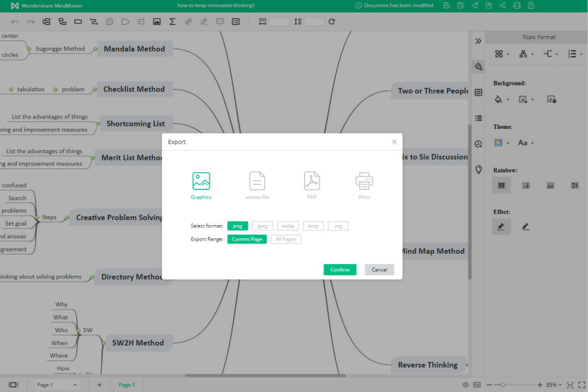
Task: Open the theme font Aa dropdown
Action: coord(526,143)
